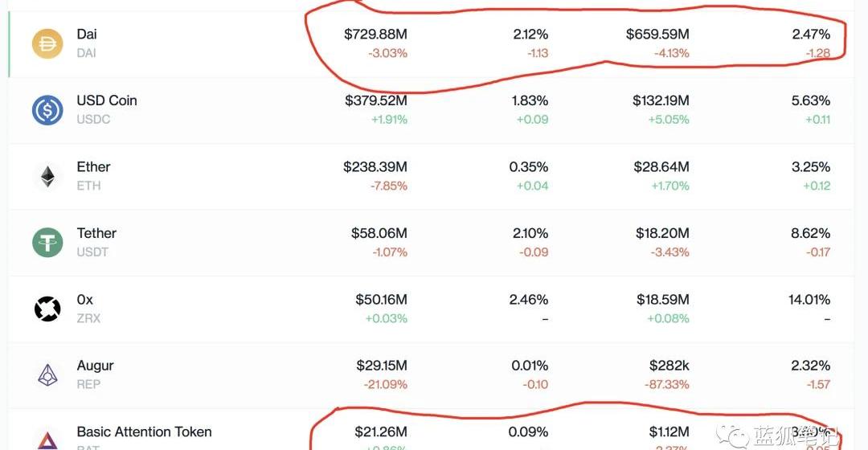Click the Basic Attention Token icon
This screenshot has width=868, height=450.
point(47,440)
